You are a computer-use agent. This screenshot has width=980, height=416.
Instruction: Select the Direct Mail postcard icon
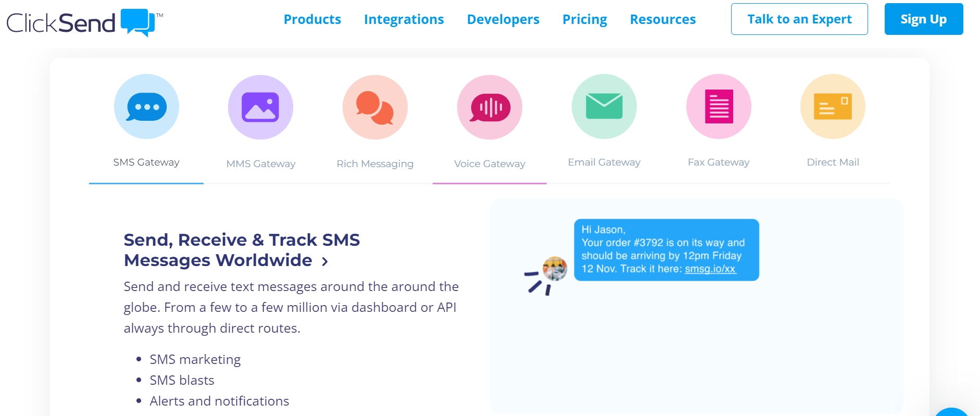pos(833,106)
